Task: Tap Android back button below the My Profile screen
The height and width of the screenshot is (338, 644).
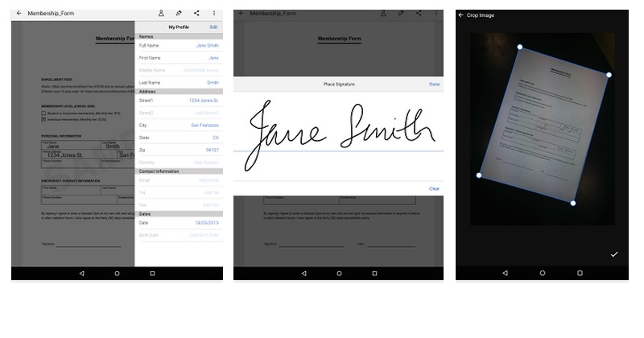Action: 82,273
